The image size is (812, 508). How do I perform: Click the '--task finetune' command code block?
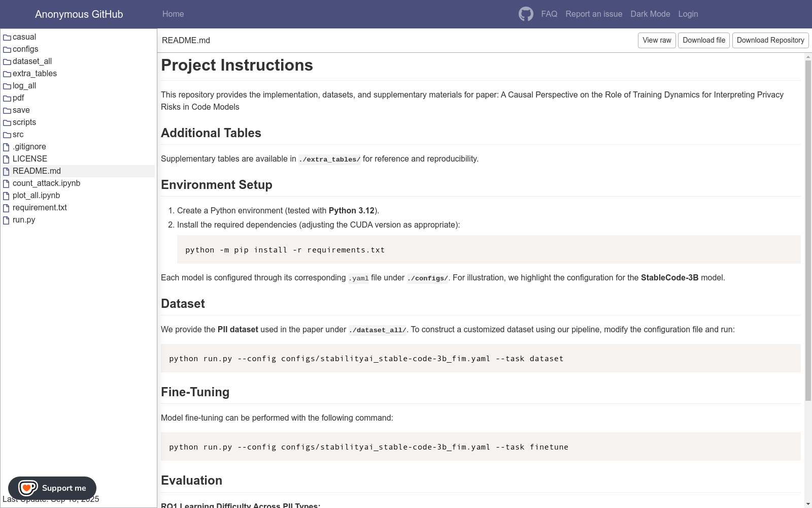point(481,447)
